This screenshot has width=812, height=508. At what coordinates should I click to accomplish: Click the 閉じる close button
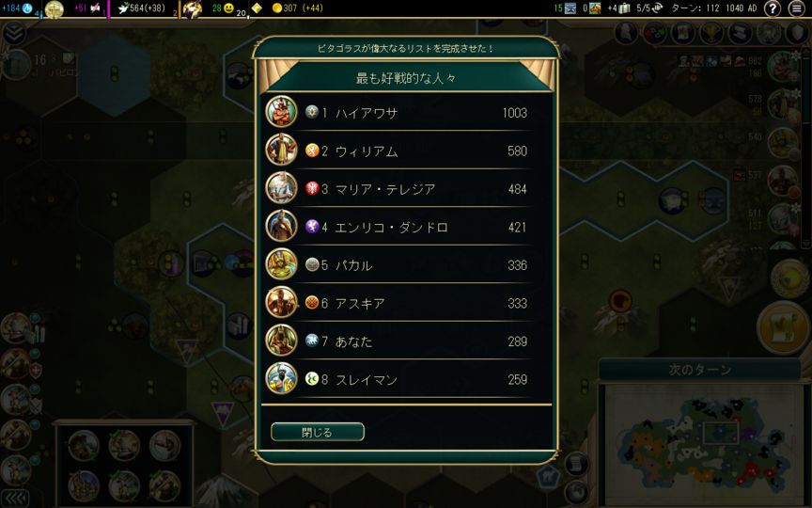(318, 432)
